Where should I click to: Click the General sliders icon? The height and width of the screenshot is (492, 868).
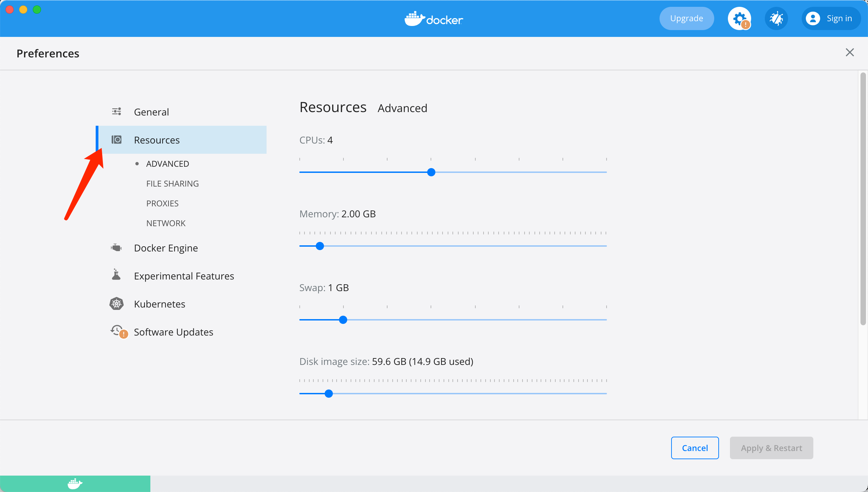click(117, 111)
